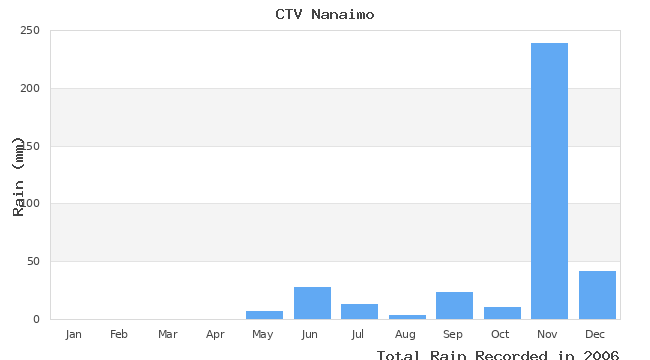Click the chart title 'CTV Nanaimo'
The height and width of the screenshot is (360, 650).
pyautogui.click(x=325, y=14)
